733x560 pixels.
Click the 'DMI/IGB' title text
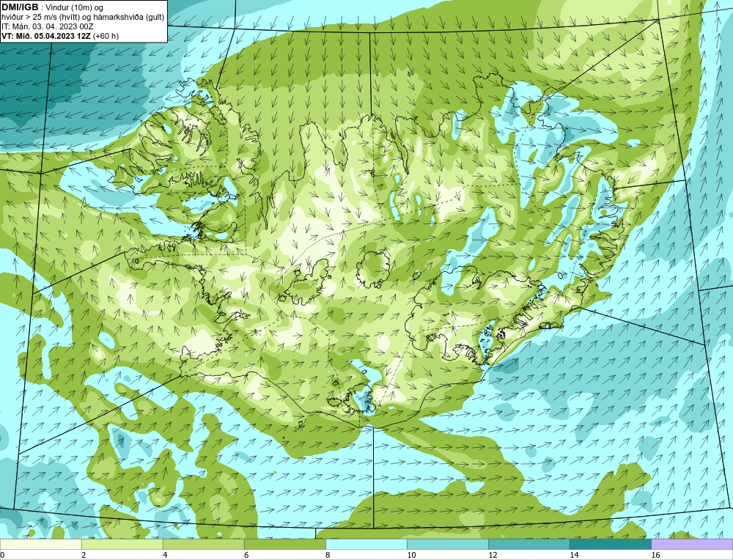point(20,7)
